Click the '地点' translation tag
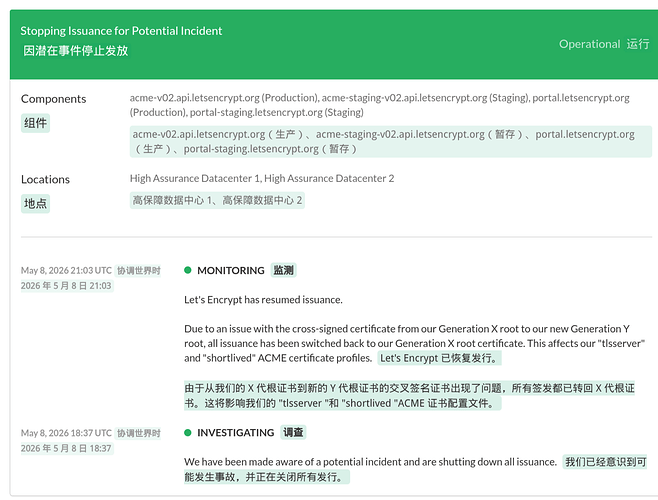The height and width of the screenshot is (500, 658). click(x=36, y=204)
